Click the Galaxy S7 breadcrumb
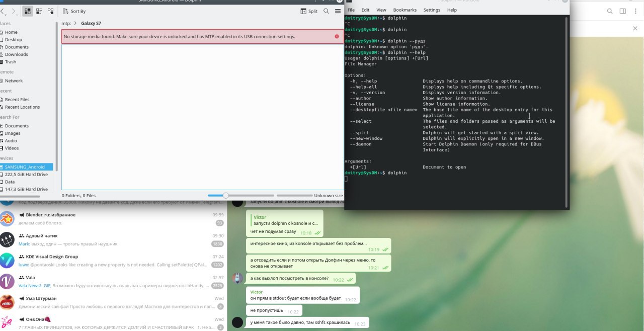Image resolution: width=644 pixels, height=331 pixels. point(91,23)
